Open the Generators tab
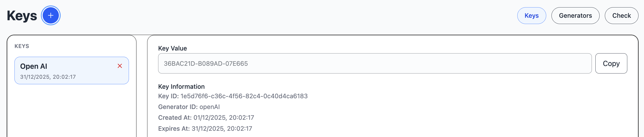Viewport: 644px width, 137px height. (575, 15)
